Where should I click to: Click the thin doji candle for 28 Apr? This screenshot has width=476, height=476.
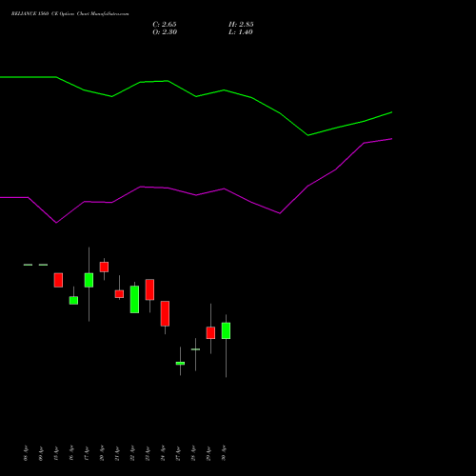pos(195,349)
